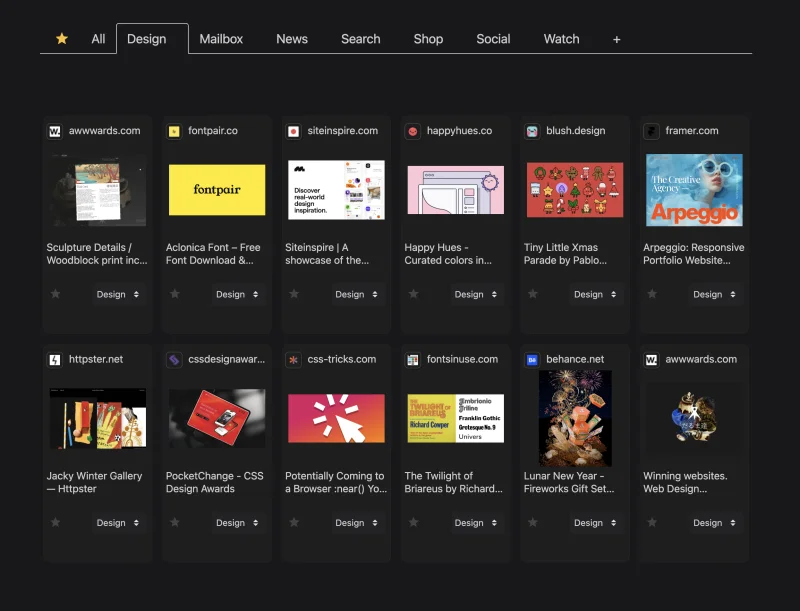Click the httpster.net favicon
The height and width of the screenshot is (611, 800).
[x=55, y=360]
